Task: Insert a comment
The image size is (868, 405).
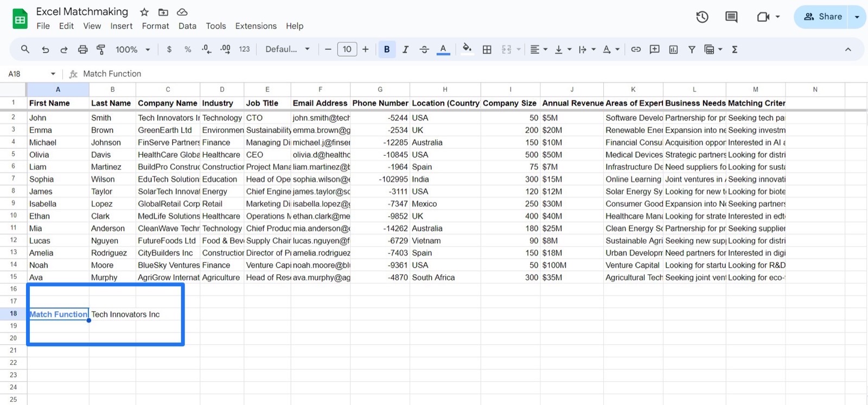Action: [x=655, y=49]
